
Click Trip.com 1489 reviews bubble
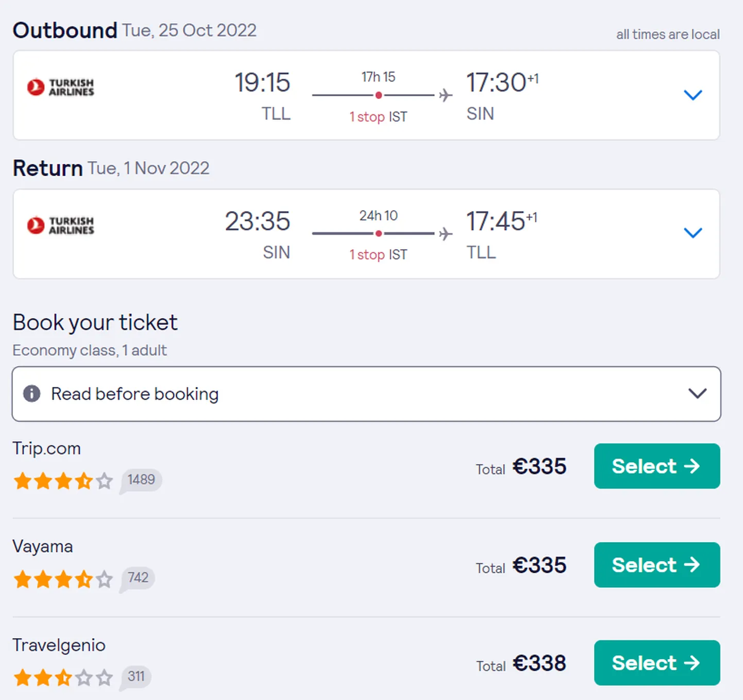pos(141,481)
